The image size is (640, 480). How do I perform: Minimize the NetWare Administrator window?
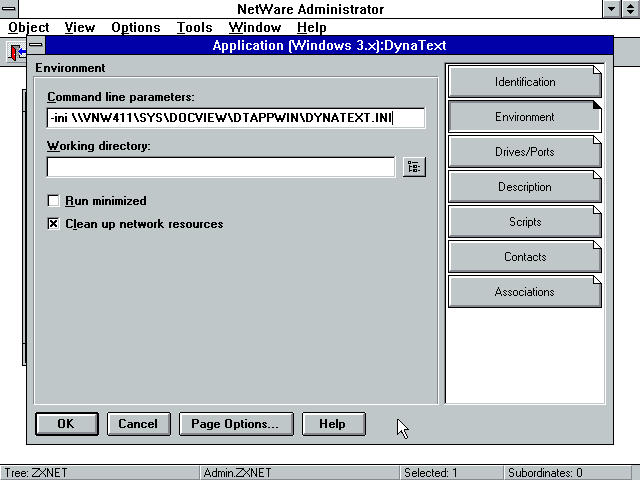pos(611,9)
